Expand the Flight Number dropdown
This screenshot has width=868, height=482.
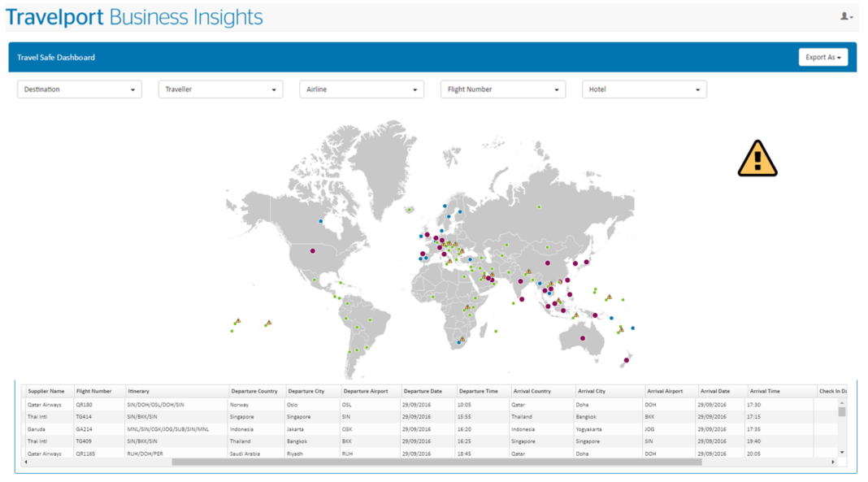click(x=503, y=89)
